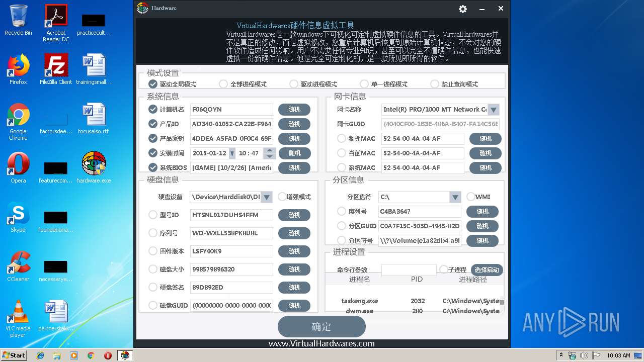
Task: Randomize 计算机名 with 随机 button
Action: pyautogui.click(x=294, y=110)
